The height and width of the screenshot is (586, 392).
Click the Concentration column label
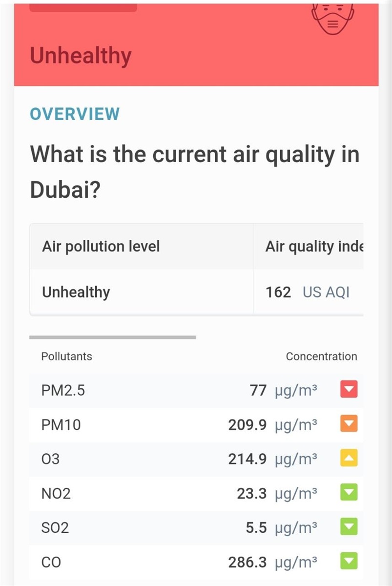click(x=321, y=356)
